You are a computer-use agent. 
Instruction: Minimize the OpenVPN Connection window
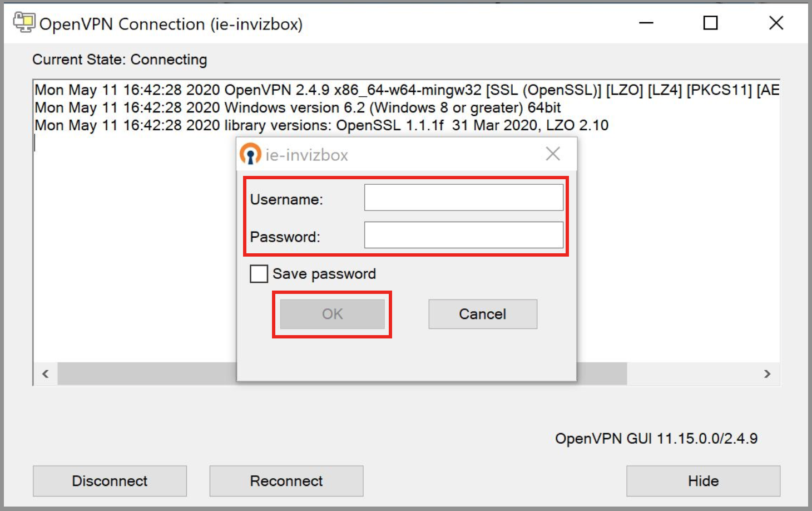646,23
